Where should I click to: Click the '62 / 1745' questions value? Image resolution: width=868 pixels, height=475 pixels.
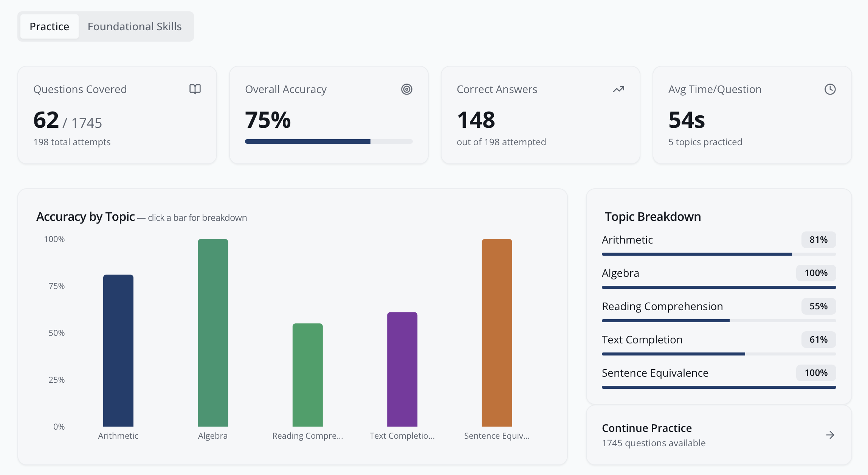coord(68,121)
